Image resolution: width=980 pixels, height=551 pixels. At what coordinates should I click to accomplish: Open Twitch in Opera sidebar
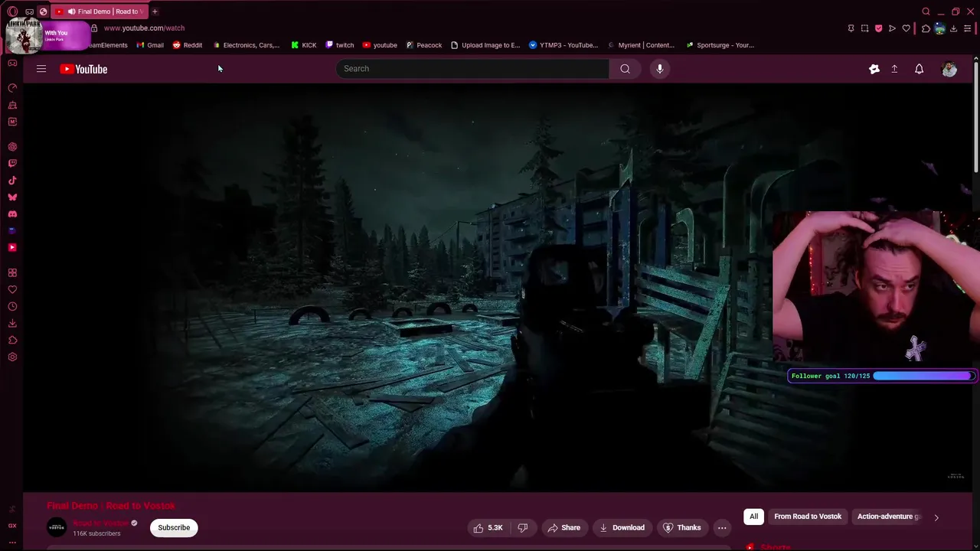point(12,163)
